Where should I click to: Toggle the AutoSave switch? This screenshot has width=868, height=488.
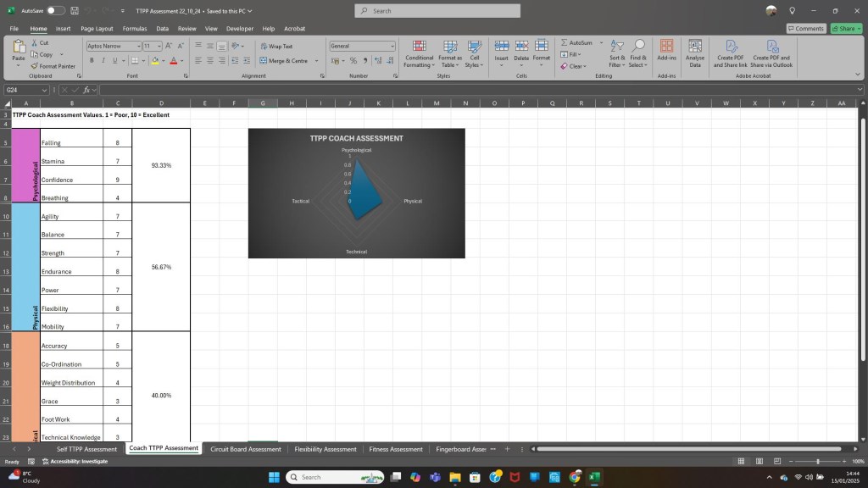point(55,10)
